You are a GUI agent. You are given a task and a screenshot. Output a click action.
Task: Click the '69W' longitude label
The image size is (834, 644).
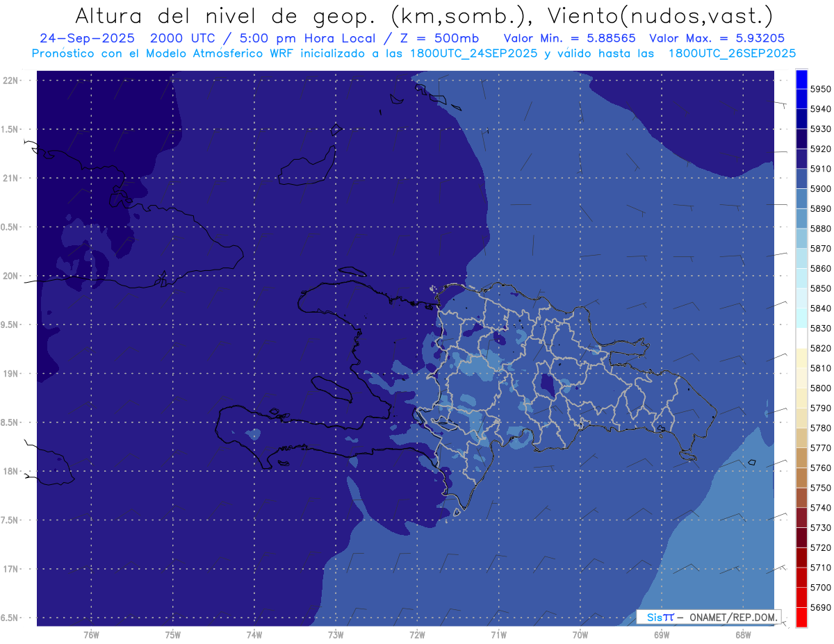(x=662, y=635)
